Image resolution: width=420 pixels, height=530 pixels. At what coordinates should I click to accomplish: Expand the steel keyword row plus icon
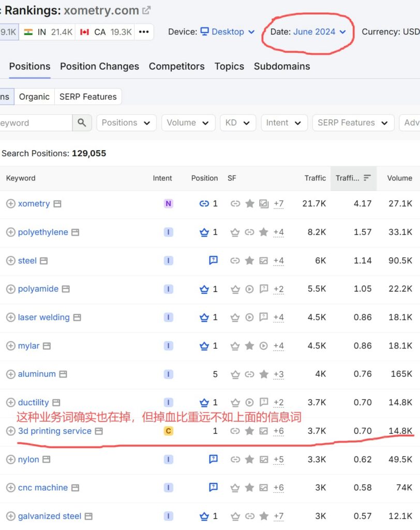(x=11, y=261)
